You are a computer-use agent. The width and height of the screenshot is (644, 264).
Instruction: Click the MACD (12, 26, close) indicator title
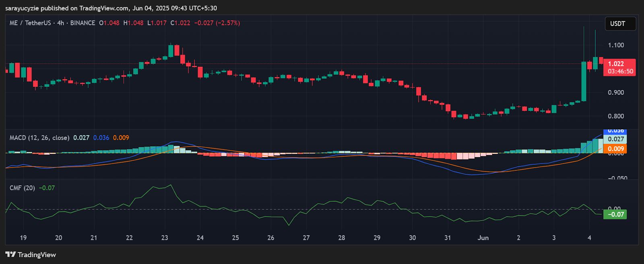click(x=39, y=137)
